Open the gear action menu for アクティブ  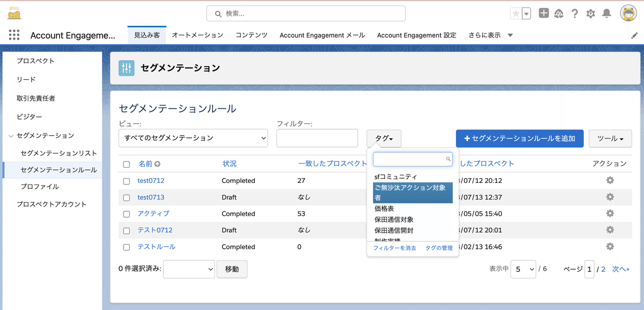(x=610, y=213)
